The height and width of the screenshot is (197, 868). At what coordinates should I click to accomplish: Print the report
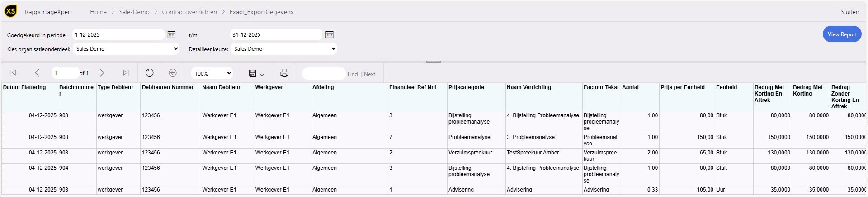tap(284, 73)
